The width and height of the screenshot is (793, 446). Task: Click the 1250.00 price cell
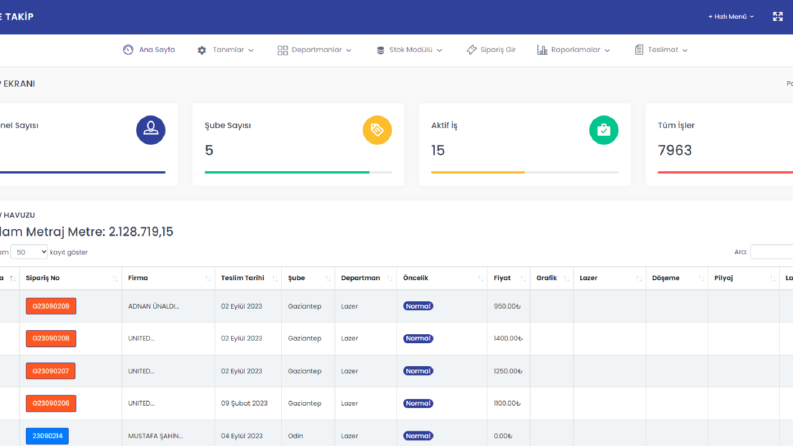508,371
